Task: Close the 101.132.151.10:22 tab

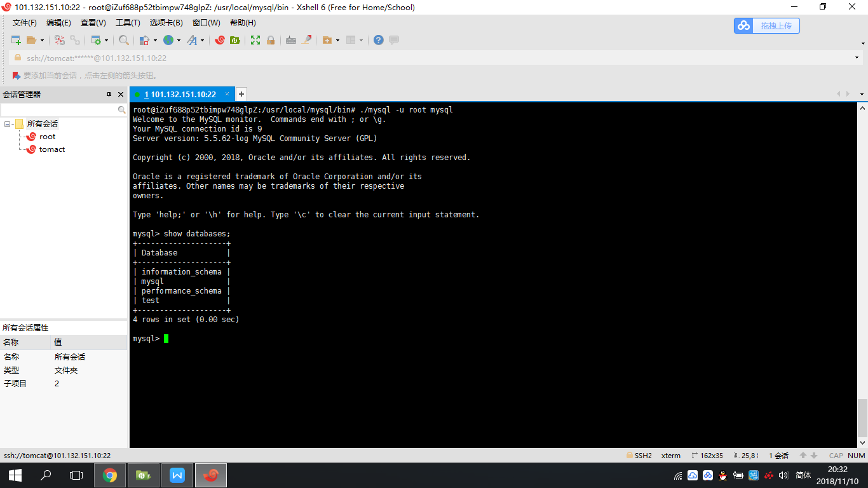Action: [227, 94]
